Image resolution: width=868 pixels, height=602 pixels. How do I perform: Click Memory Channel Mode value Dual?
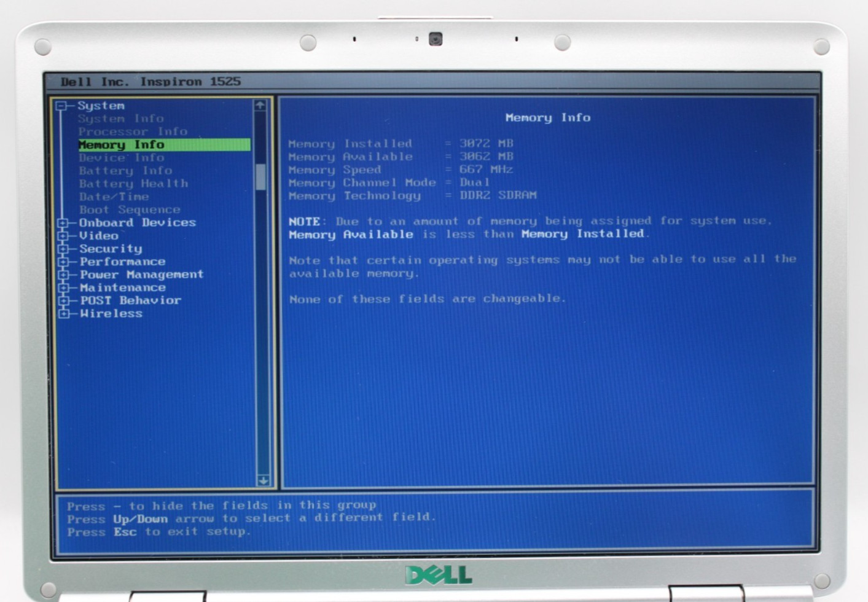474,182
